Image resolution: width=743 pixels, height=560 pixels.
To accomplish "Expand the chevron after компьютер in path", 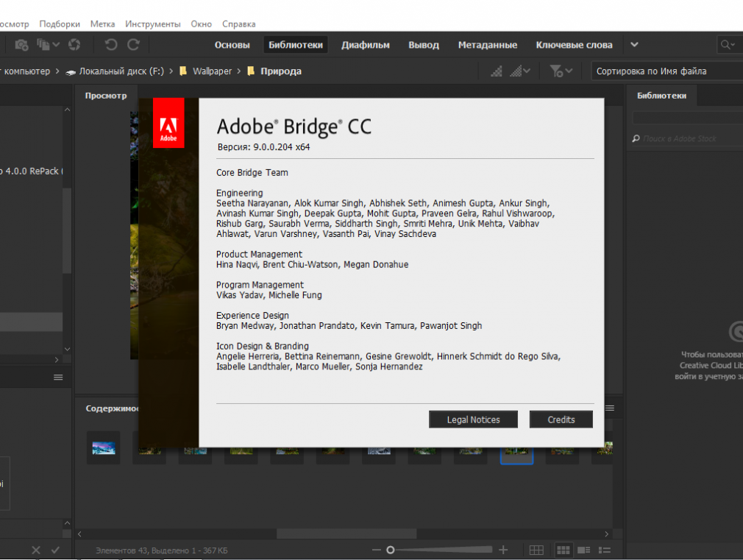I will pos(57,71).
